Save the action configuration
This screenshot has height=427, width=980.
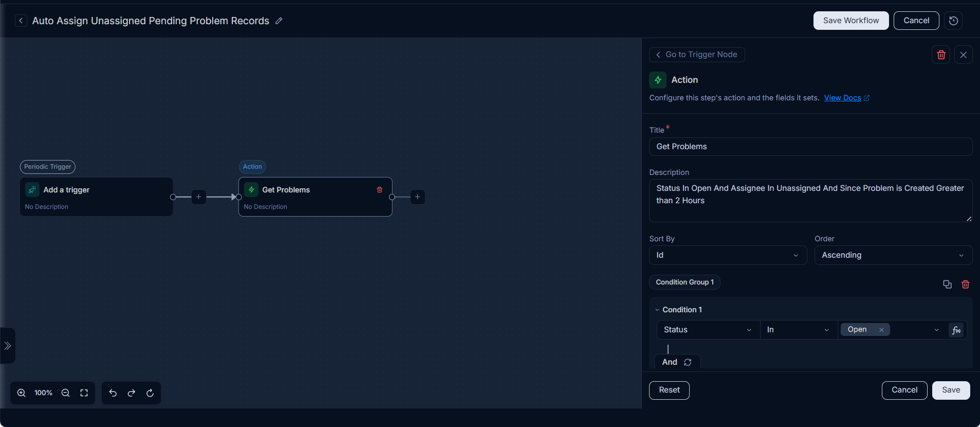951,390
